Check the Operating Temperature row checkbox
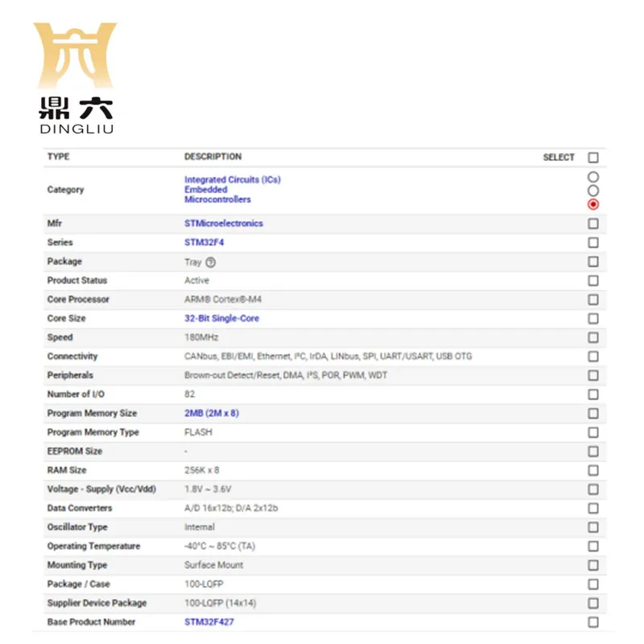 click(x=592, y=547)
